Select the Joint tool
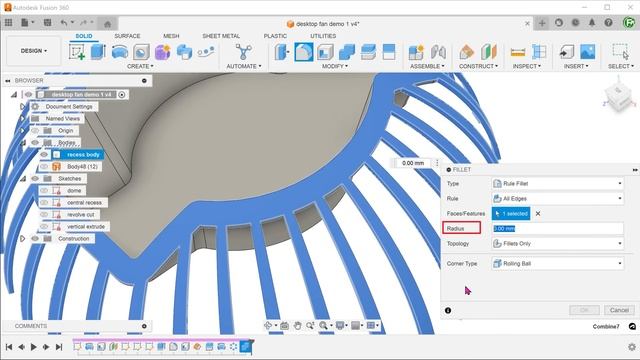640x360 pixels. (x=438, y=52)
